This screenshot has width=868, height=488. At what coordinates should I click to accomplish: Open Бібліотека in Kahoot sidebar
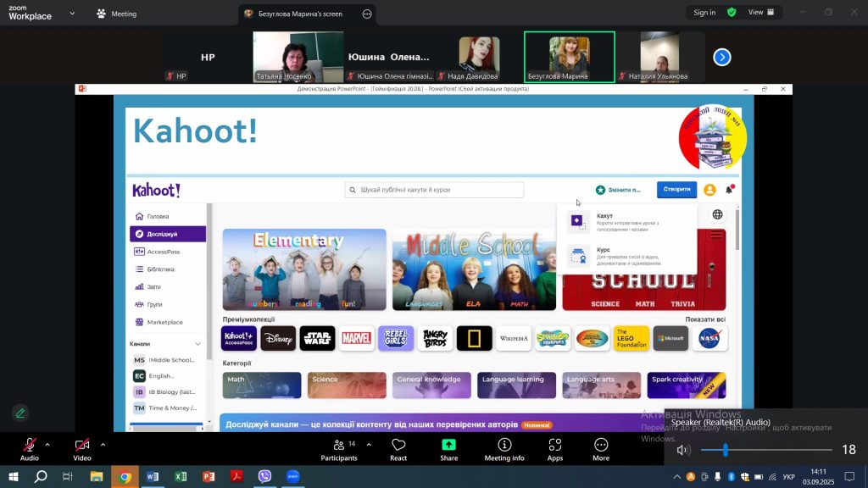pyautogui.click(x=168, y=269)
